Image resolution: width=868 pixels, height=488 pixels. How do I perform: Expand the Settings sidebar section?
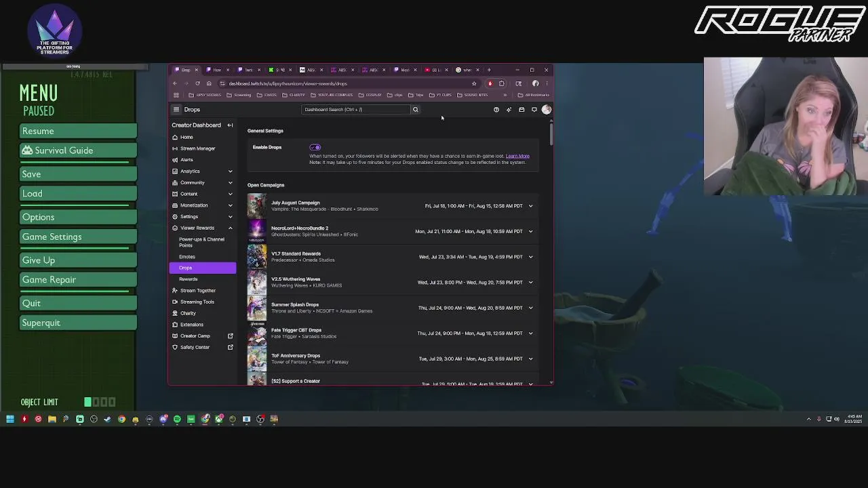230,217
